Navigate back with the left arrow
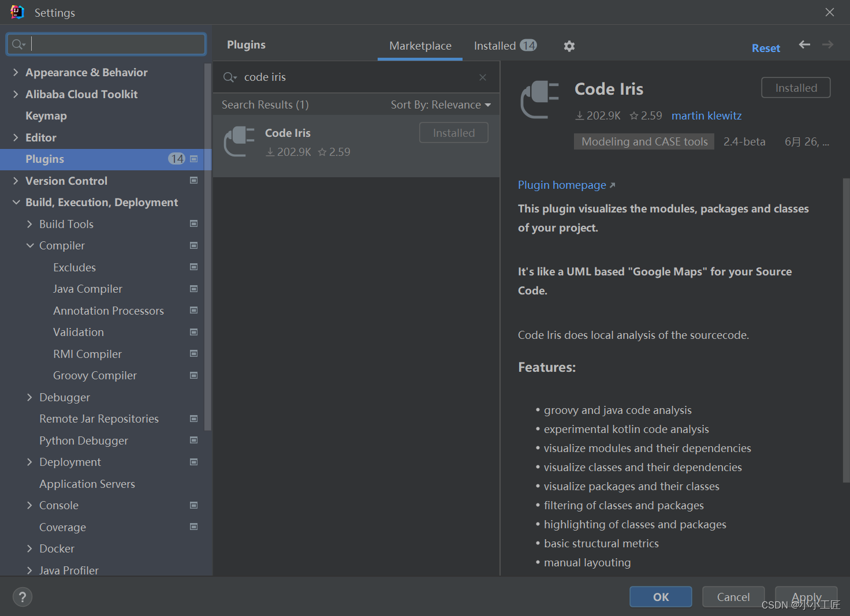This screenshot has width=850, height=616. coord(804,44)
